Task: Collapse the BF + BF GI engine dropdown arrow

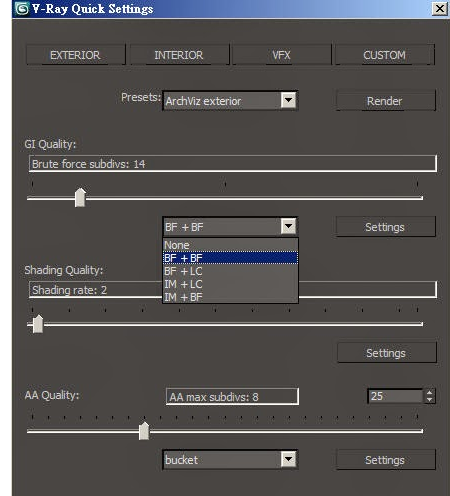Action: pos(288,227)
